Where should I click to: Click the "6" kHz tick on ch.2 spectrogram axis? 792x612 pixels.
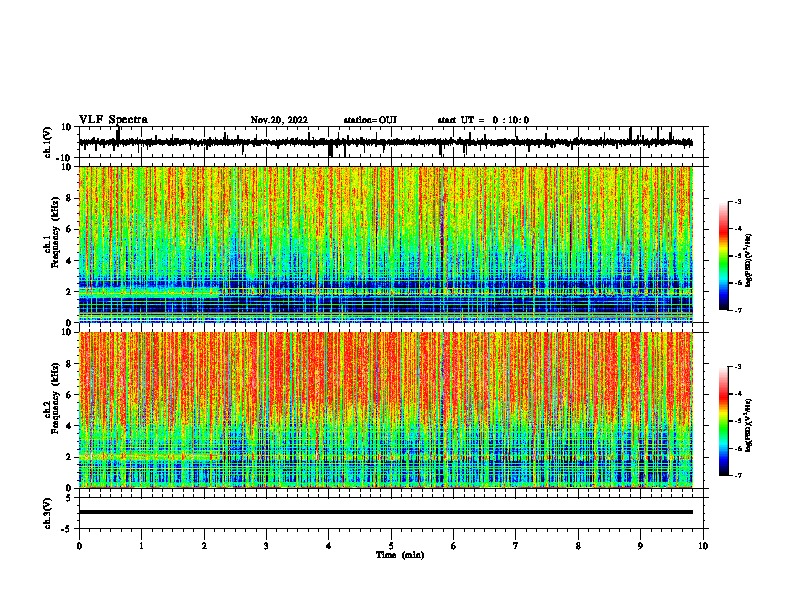point(70,395)
